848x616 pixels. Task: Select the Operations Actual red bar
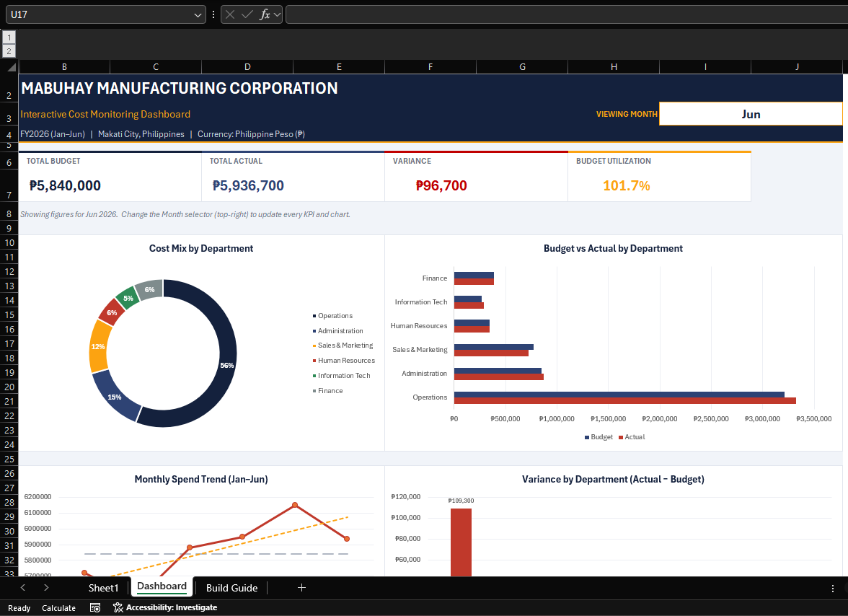click(624, 401)
